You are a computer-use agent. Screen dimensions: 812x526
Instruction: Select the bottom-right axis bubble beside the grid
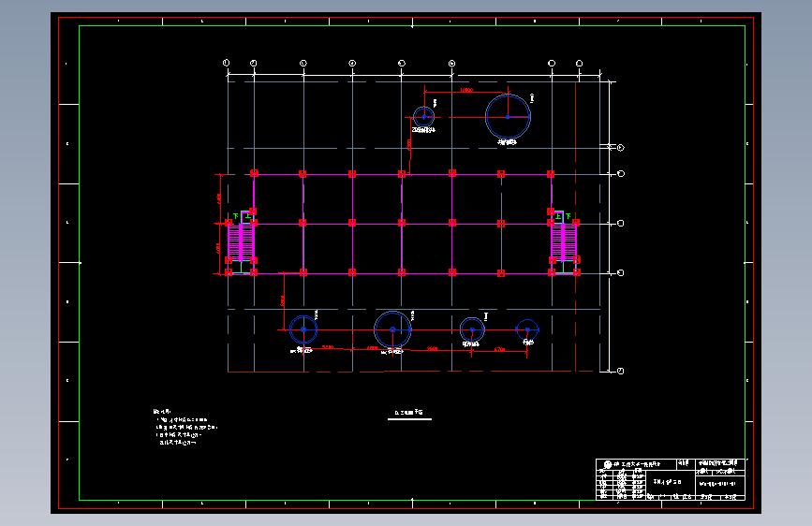click(x=620, y=371)
